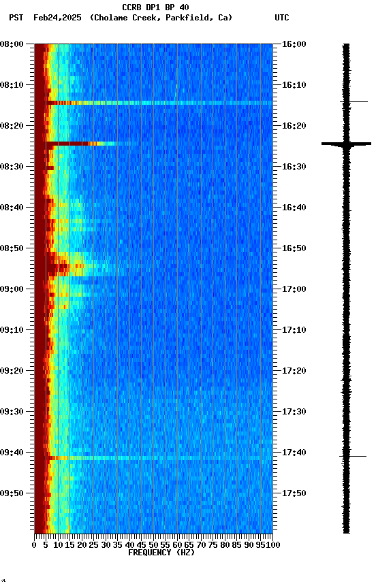The image size is (376, 588).
Task: Click the UTC time label '17:20'
Action: click(x=294, y=371)
